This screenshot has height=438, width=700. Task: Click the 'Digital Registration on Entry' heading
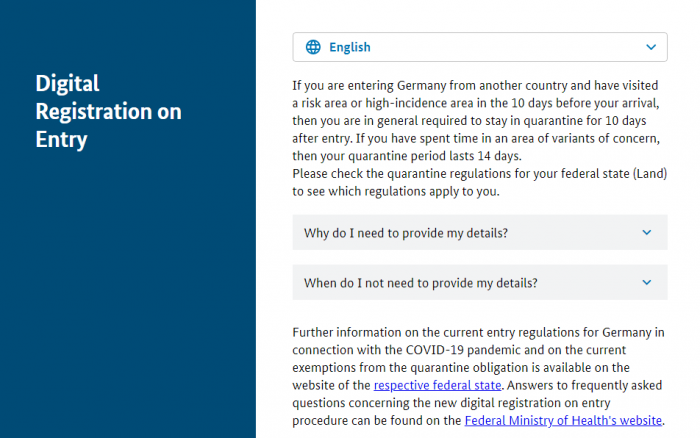tap(108, 111)
